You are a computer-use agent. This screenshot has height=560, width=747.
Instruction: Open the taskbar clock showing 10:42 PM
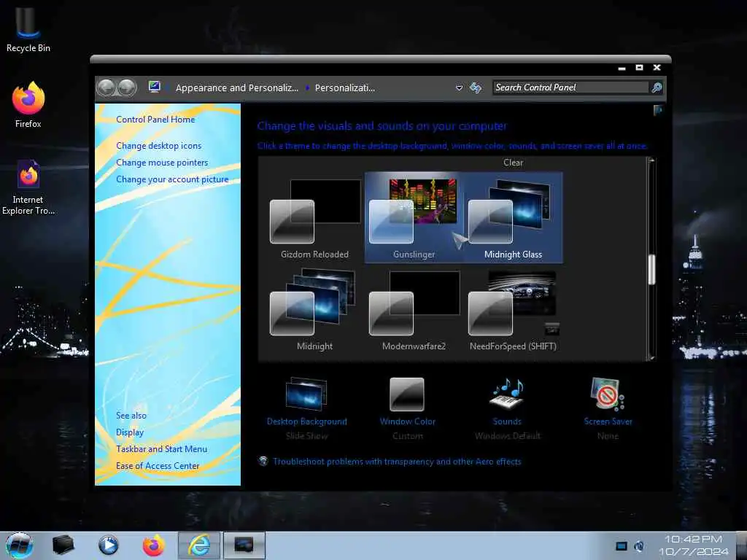point(694,545)
